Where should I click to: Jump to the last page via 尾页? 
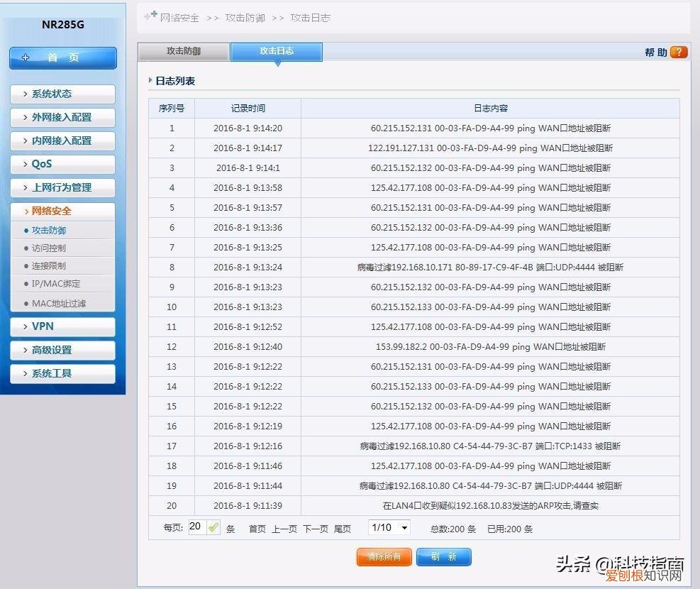[343, 529]
